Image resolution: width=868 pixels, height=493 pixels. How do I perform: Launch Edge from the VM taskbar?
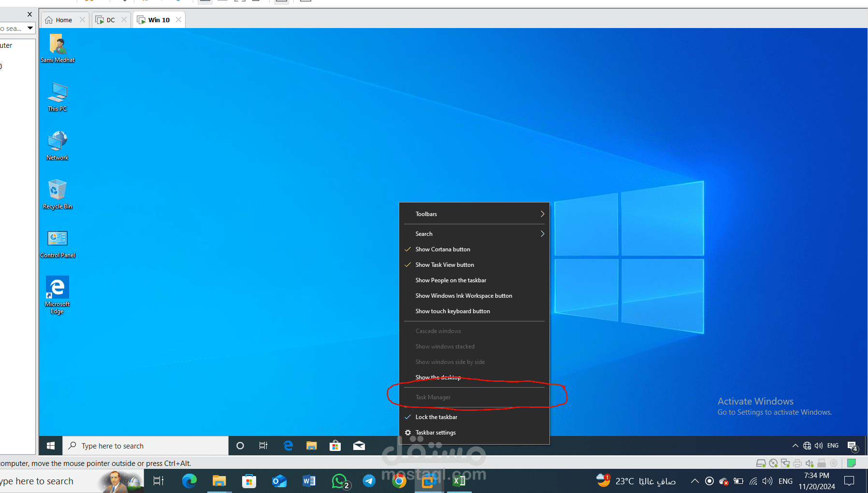(x=288, y=446)
